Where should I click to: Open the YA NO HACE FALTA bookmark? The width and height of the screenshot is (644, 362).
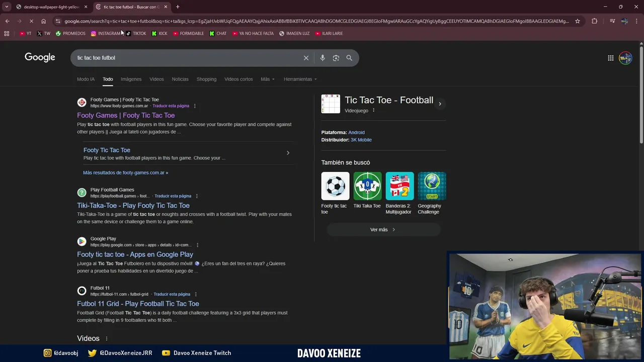click(253, 34)
